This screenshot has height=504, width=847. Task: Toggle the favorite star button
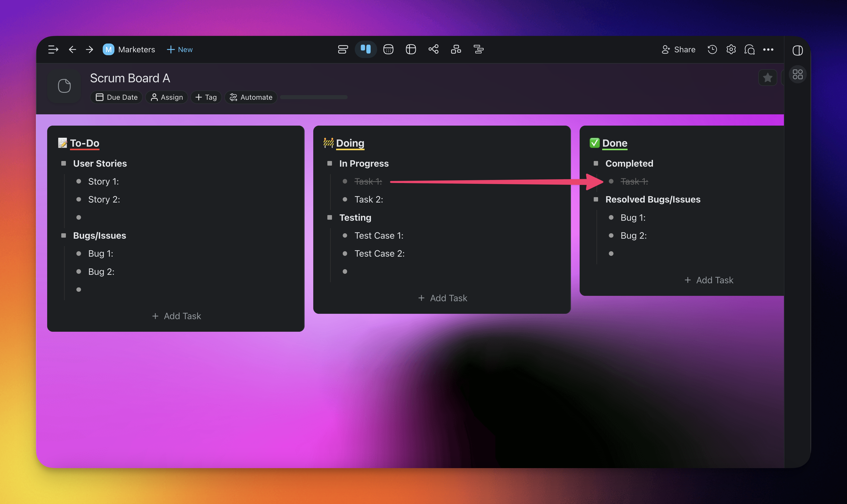point(768,78)
